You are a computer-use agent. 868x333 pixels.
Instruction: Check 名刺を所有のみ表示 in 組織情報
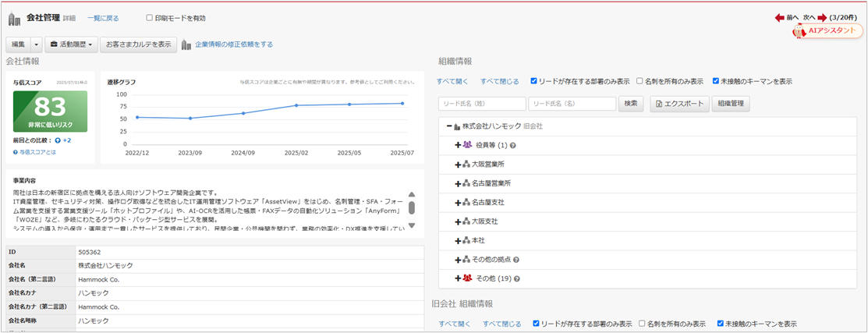pyautogui.click(x=639, y=80)
